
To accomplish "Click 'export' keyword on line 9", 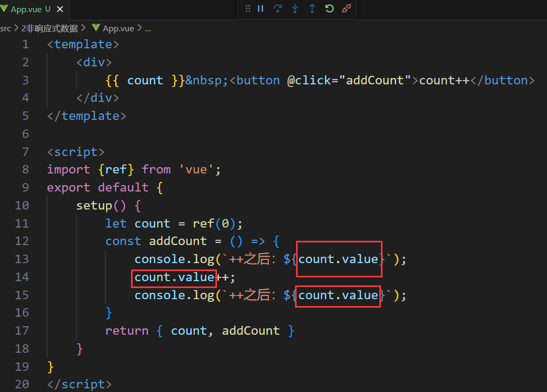I will (x=68, y=187).
